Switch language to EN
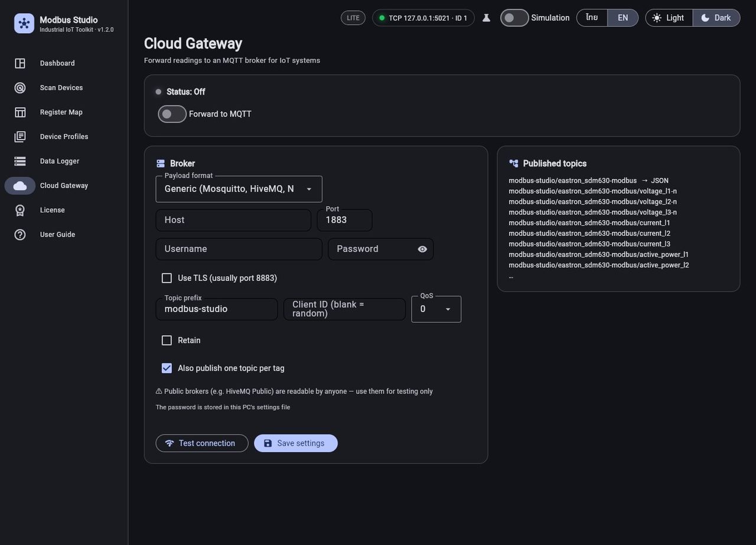 point(623,18)
